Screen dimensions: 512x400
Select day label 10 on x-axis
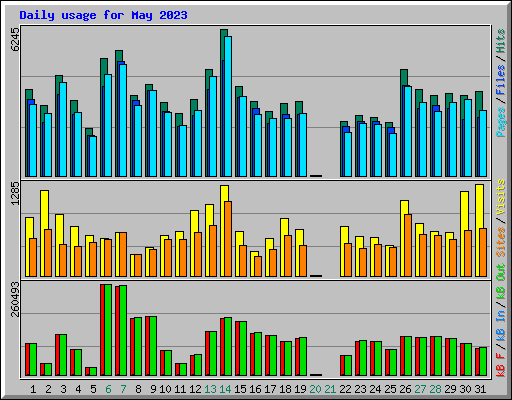tap(165, 389)
